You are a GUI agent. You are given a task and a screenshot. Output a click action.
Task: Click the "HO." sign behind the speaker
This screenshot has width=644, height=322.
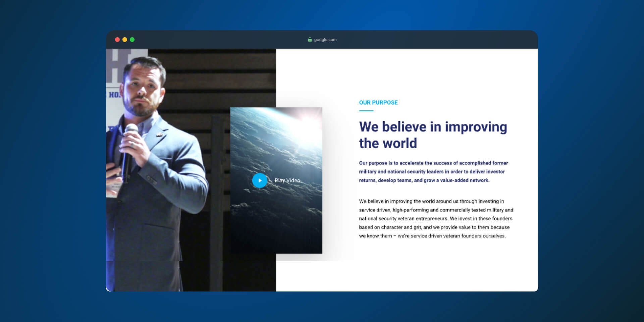[114, 95]
